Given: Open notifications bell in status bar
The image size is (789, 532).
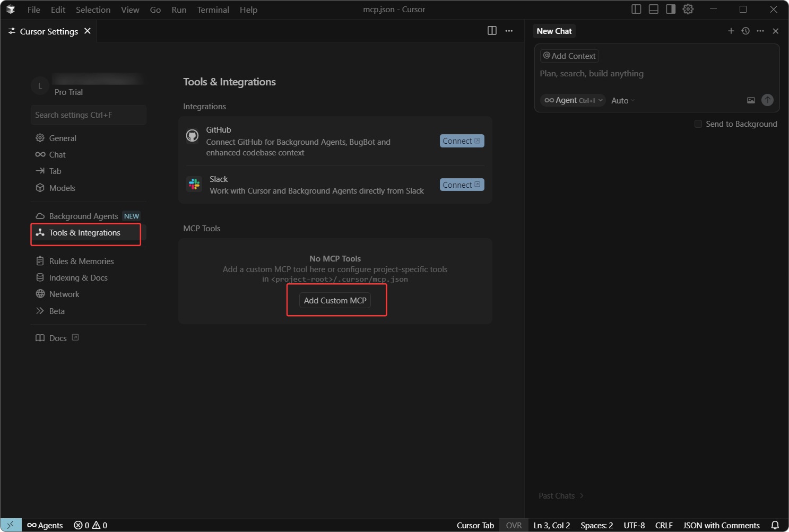Looking at the screenshot, I should pyautogui.click(x=775, y=525).
